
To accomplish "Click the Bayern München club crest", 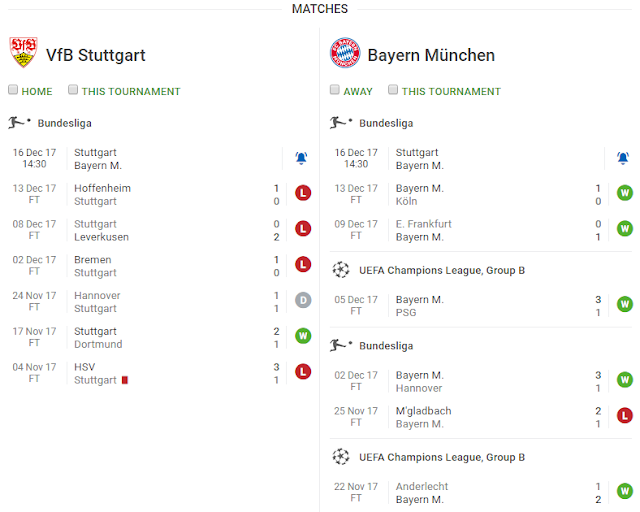I will pyautogui.click(x=344, y=53).
